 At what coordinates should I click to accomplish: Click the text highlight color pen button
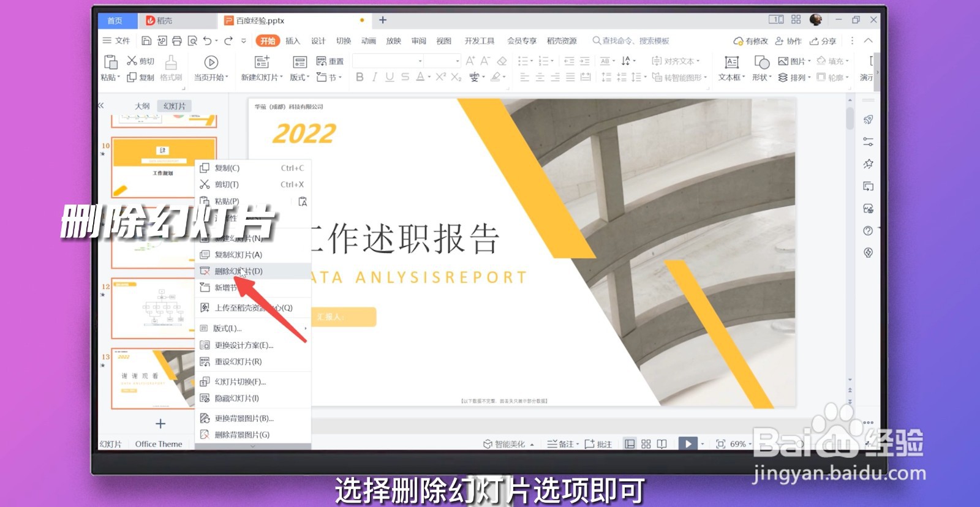496,77
